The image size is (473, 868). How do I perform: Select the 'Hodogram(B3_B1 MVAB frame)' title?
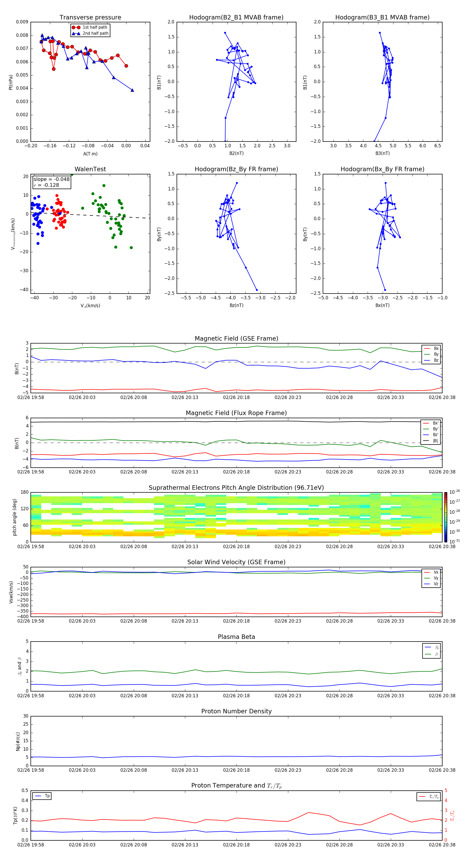(382, 18)
